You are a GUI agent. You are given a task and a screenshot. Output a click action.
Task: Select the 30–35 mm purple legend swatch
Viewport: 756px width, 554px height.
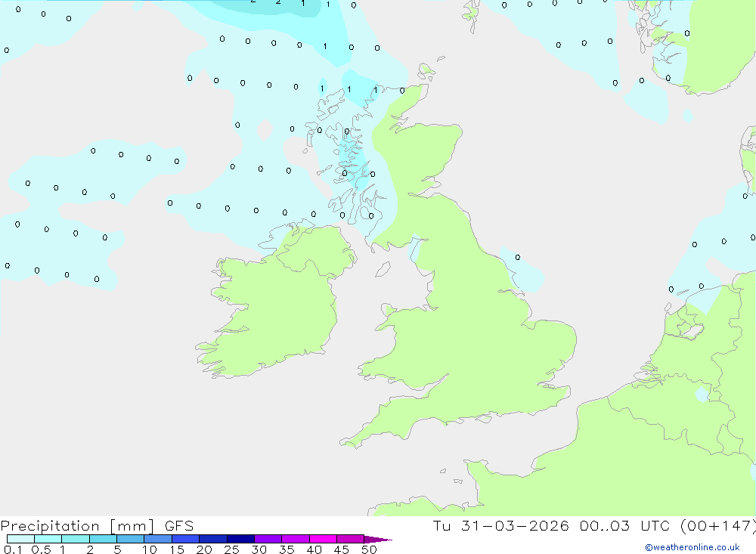pos(268,539)
